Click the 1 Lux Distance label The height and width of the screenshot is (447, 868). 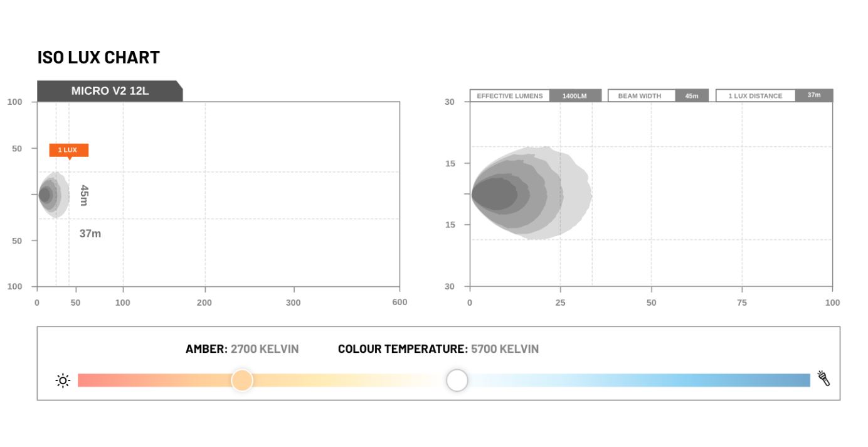click(x=755, y=96)
